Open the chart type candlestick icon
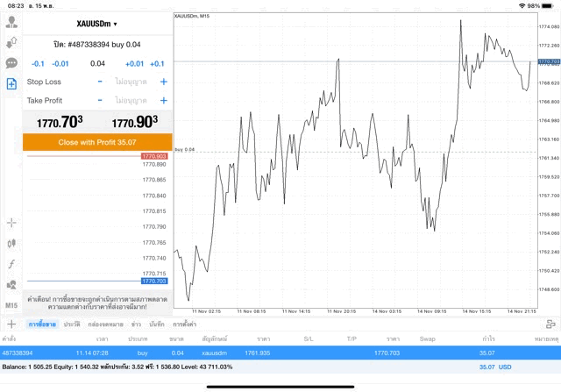561x392 pixels. click(11, 244)
